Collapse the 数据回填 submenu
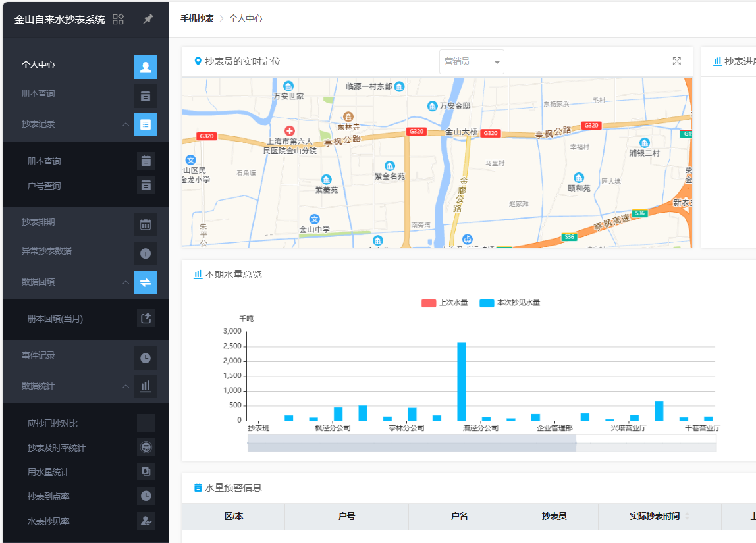 pyautogui.click(x=125, y=282)
